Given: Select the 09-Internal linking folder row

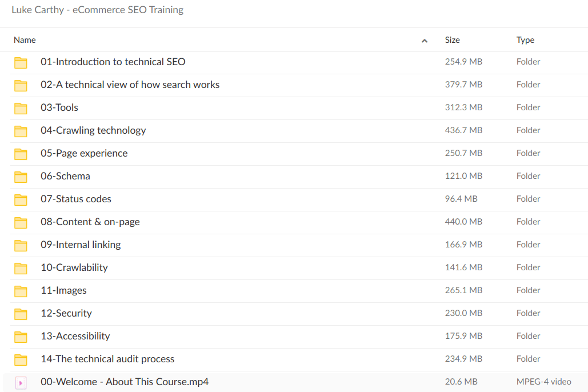Looking at the screenshot, I should point(81,245).
